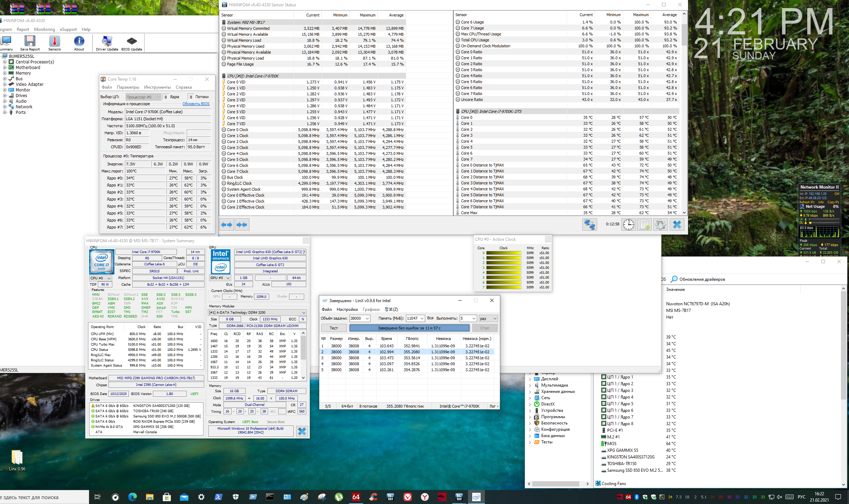849x504 pixels.
Task: Open Настройки menu in LinX
Action: click(x=347, y=309)
